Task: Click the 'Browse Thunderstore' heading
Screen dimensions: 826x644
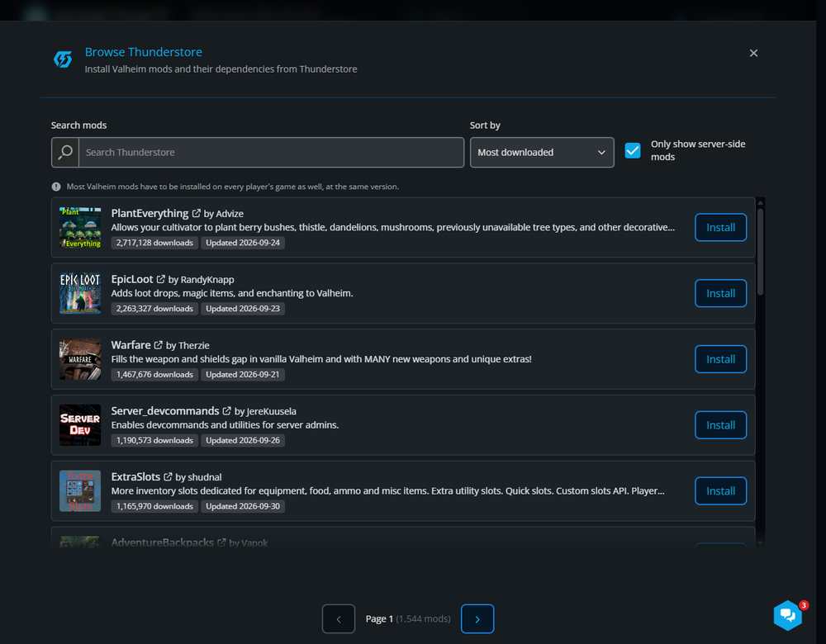Action: coord(143,52)
